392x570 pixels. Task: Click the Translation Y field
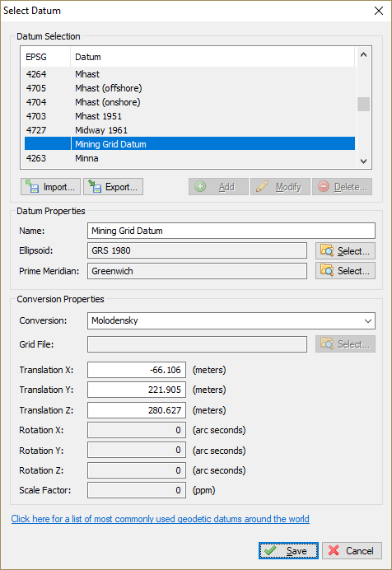pos(137,390)
